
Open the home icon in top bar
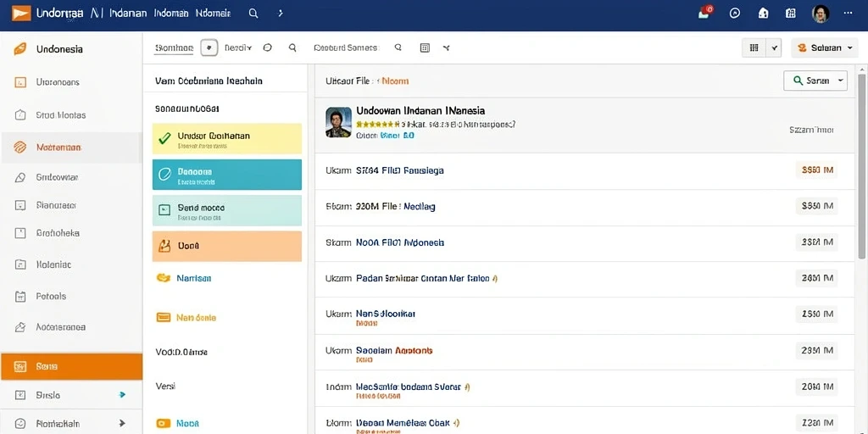click(763, 14)
